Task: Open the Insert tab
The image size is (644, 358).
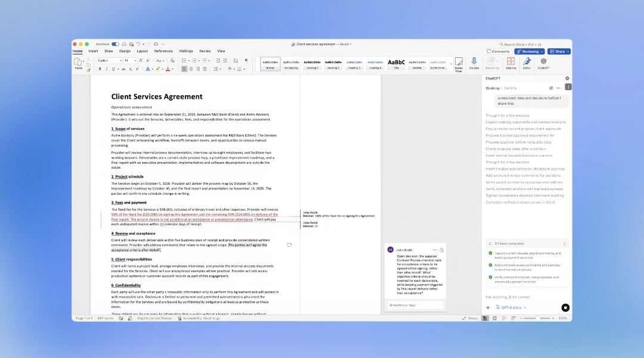Action: click(93, 51)
